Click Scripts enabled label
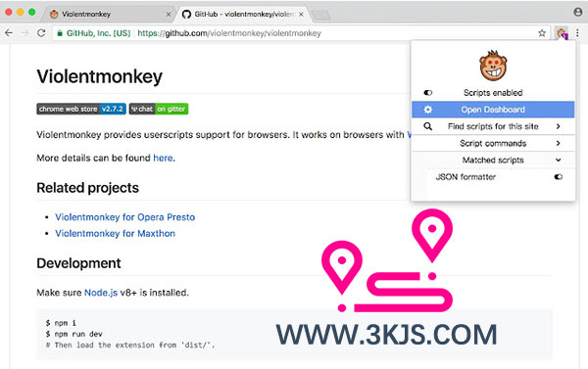This screenshot has width=588, height=369. pyautogui.click(x=493, y=93)
